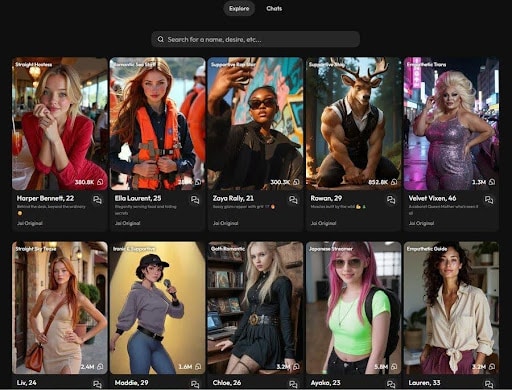Image resolution: width=512 pixels, height=390 pixels.
Task: Click chat icon beside Liv, 24
Action: [97, 384]
